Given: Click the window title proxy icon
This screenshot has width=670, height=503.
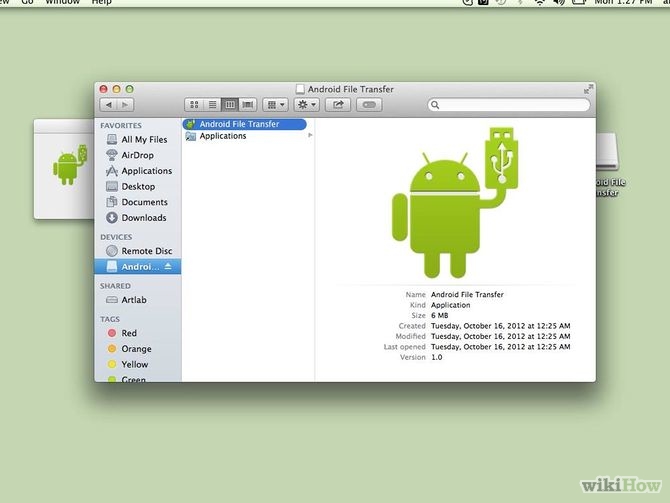Looking at the screenshot, I should 300,89.
